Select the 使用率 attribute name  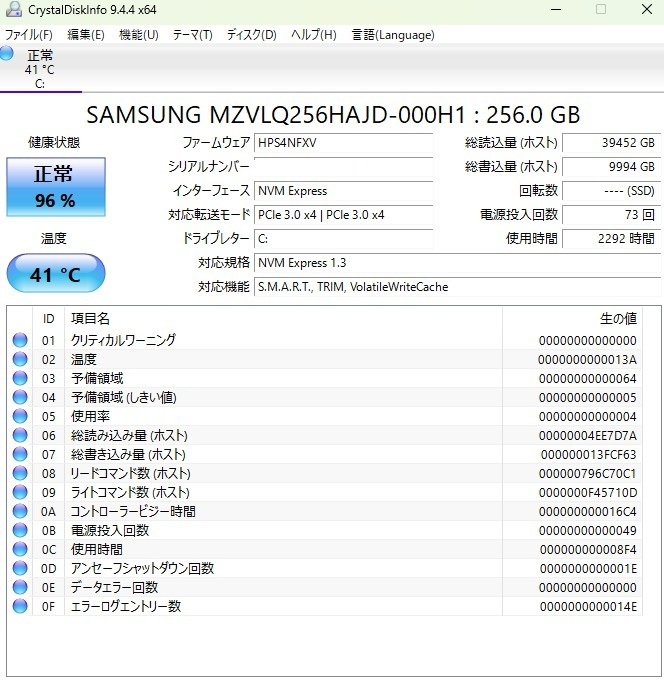90,416
